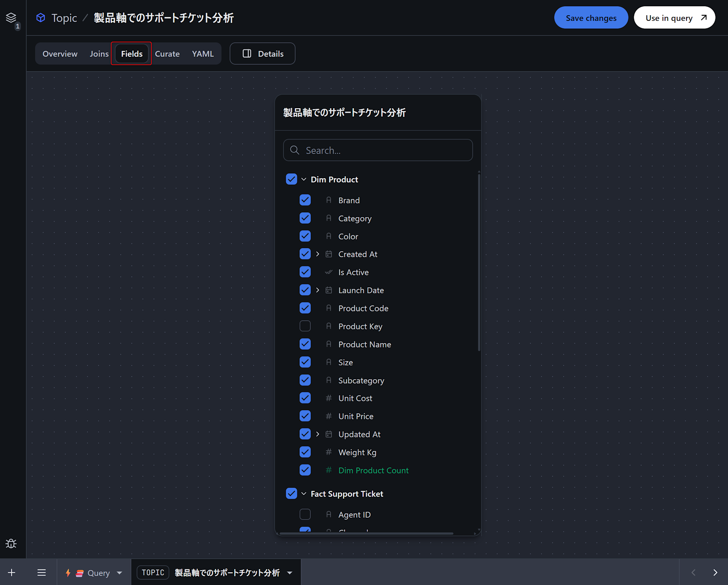Screen dimensions: 728x585
Task: Click the vertical scrollbar in fields list
Action: [479, 262]
